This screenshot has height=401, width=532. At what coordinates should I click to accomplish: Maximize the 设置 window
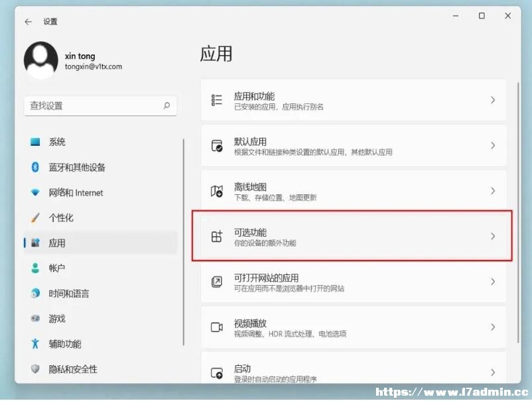click(x=482, y=16)
